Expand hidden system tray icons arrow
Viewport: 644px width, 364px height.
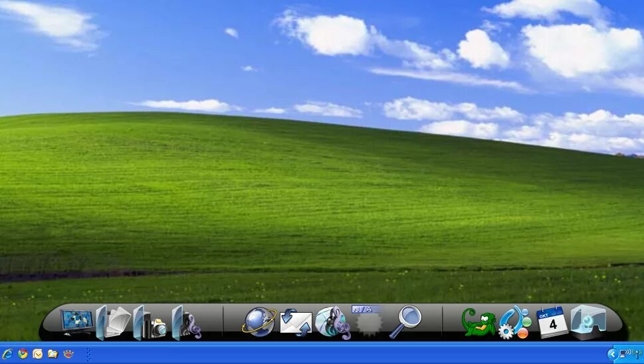click(x=612, y=354)
